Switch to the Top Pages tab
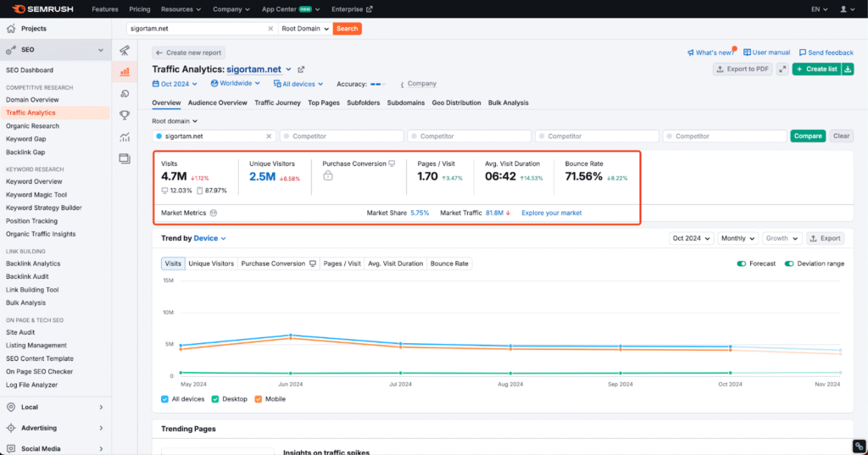Viewport: 868px width, 455px height. pos(324,103)
